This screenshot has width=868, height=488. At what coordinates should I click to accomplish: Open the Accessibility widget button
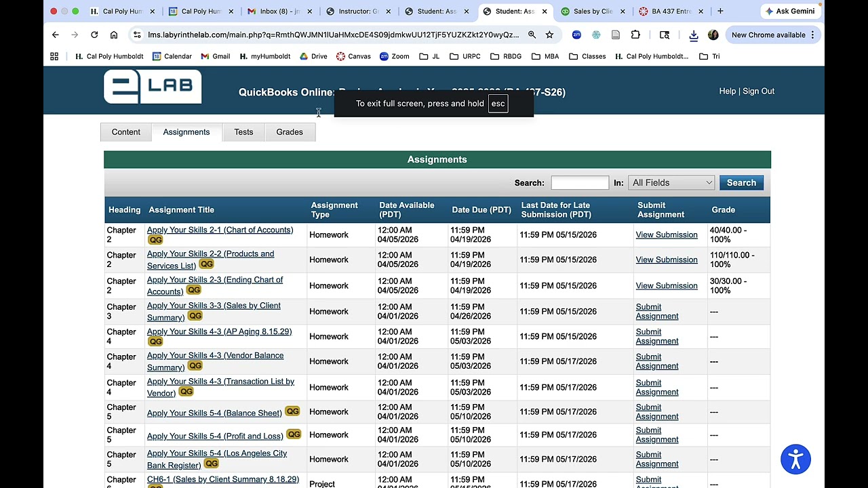click(795, 459)
